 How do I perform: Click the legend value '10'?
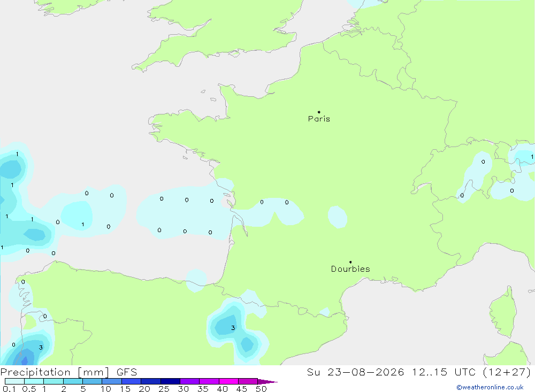[x=106, y=389]
